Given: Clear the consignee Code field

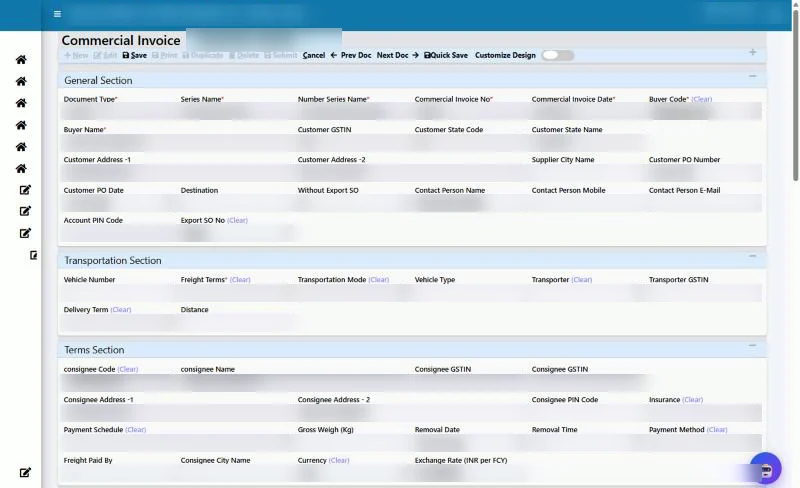Looking at the screenshot, I should [x=128, y=369].
